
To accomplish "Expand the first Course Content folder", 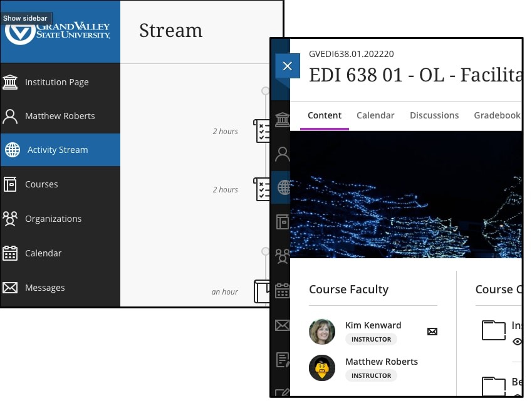I will (x=493, y=330).
